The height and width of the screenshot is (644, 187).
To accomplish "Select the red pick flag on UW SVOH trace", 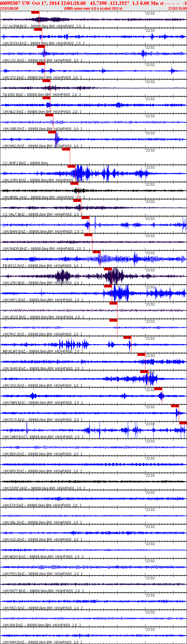I will 38,29.
